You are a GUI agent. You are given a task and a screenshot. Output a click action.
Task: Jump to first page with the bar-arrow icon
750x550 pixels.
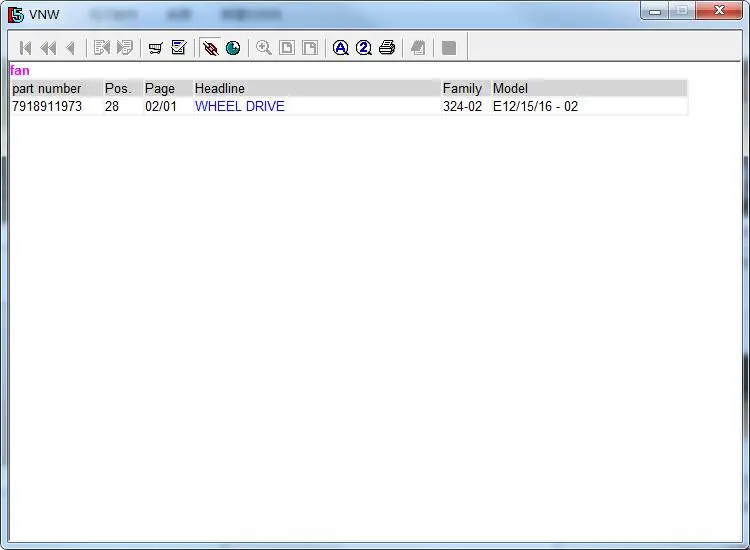click(25, 48)
